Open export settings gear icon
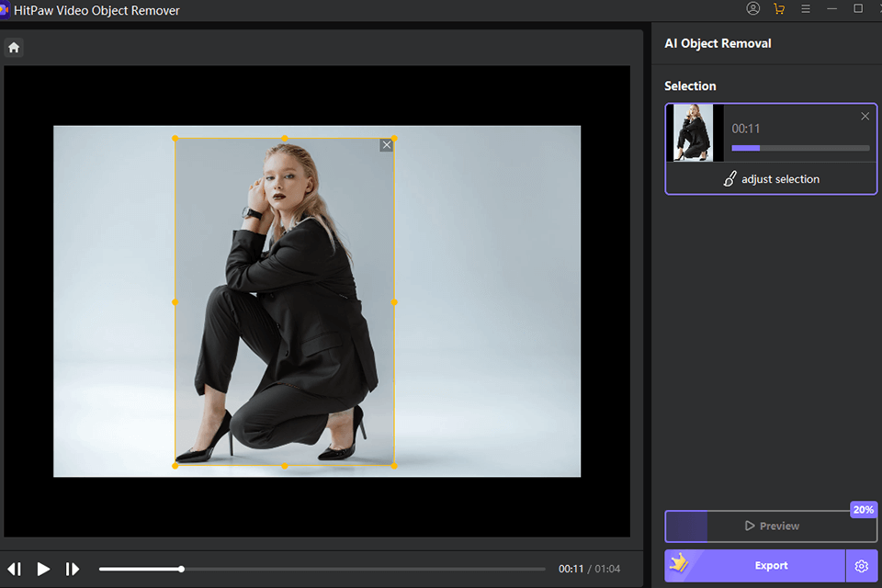The height and width of the screenshot is (588, 882). 861,566
